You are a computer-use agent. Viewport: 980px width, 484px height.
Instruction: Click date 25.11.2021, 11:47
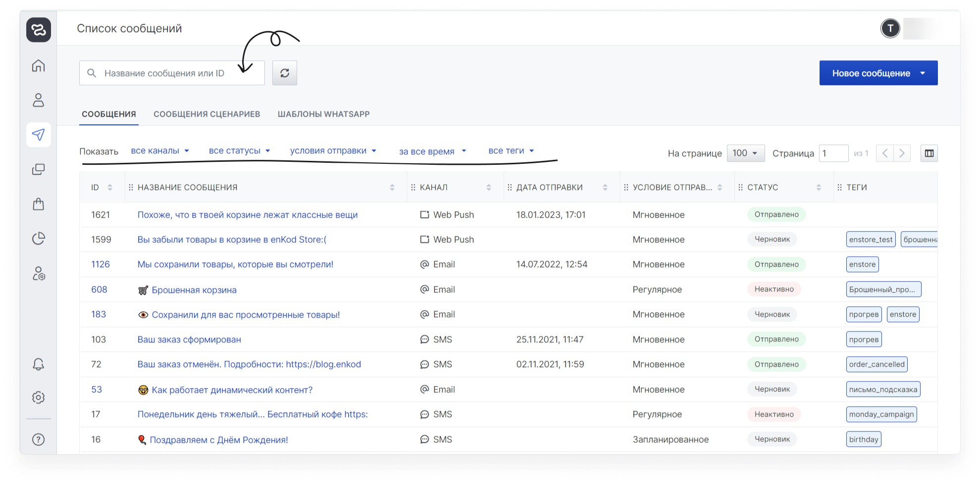[x=550, y=339]
